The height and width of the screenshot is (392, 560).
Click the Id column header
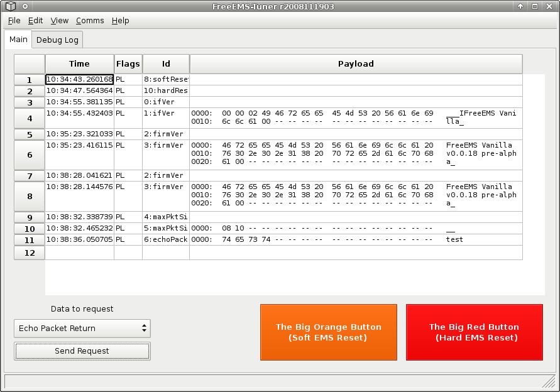166,64
